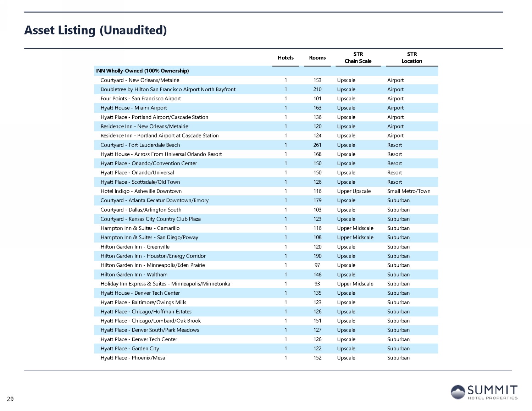Screen dimensions: 532x411
Task: Click Hilton Garden Inn - Waltham entry
Action: [134, 274]
